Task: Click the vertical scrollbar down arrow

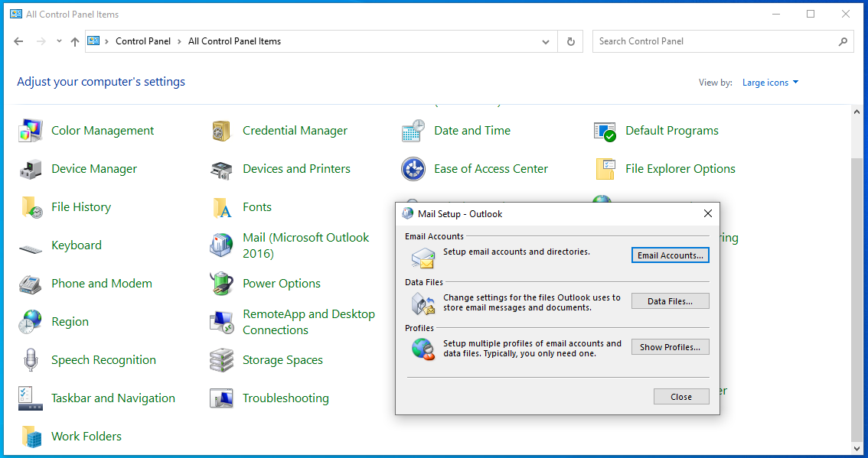Action: (857, 448)
